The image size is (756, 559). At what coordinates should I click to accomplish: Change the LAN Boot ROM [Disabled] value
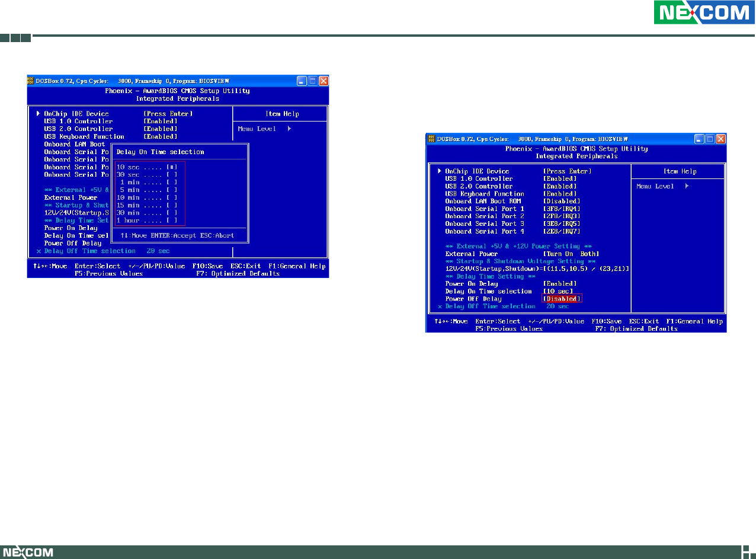click(562, 201)
